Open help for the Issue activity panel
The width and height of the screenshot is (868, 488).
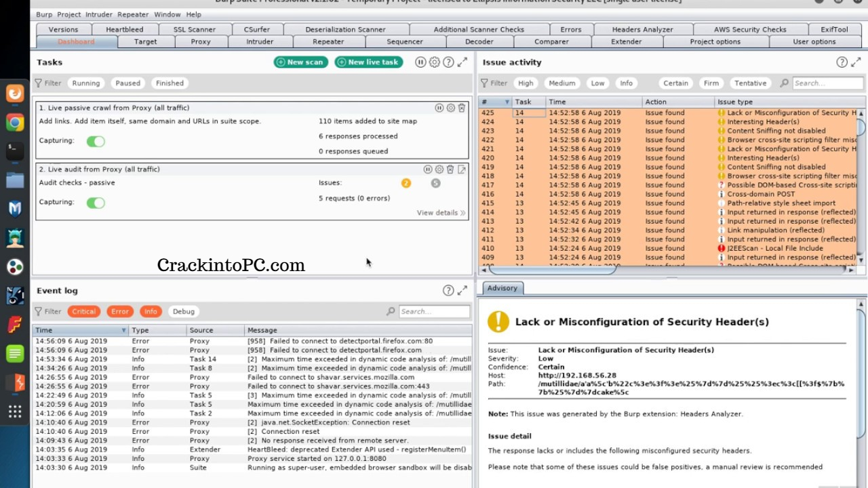click(842, 62)
